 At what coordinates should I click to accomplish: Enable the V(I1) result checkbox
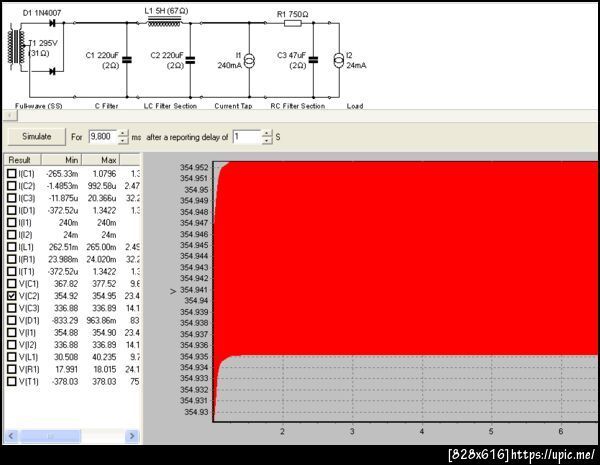click(x=12, y=333)
